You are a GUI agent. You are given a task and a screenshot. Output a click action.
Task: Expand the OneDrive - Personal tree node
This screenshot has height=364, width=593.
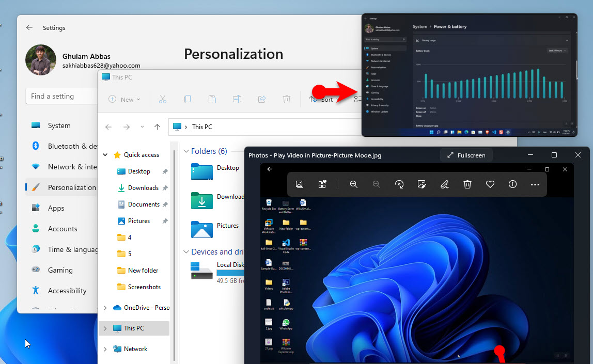point(105,308)
